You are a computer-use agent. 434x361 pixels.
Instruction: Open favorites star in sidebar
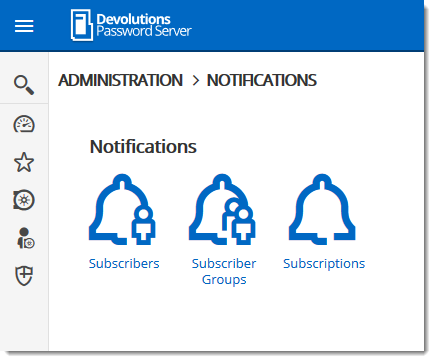tap(24, 162)
